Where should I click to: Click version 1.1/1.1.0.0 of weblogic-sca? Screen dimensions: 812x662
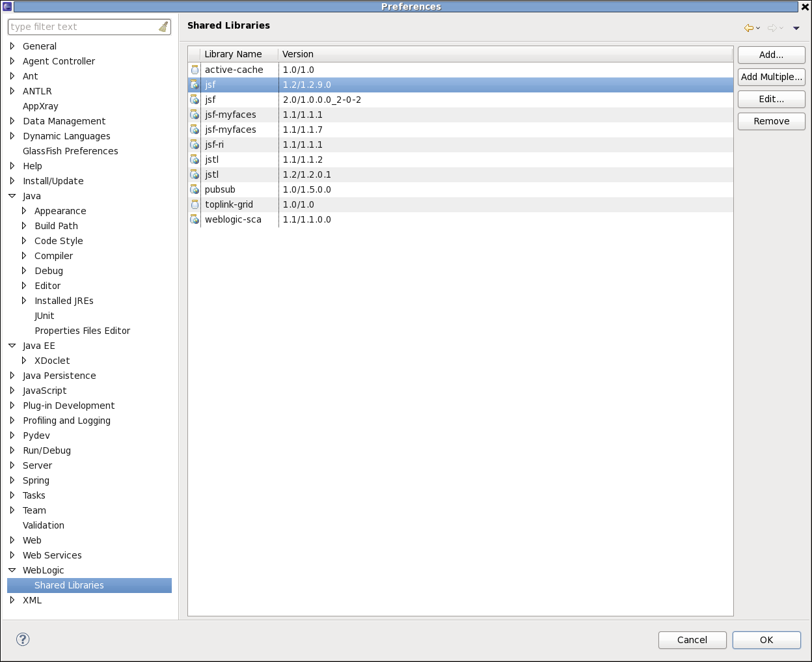(x=307, y=219)
